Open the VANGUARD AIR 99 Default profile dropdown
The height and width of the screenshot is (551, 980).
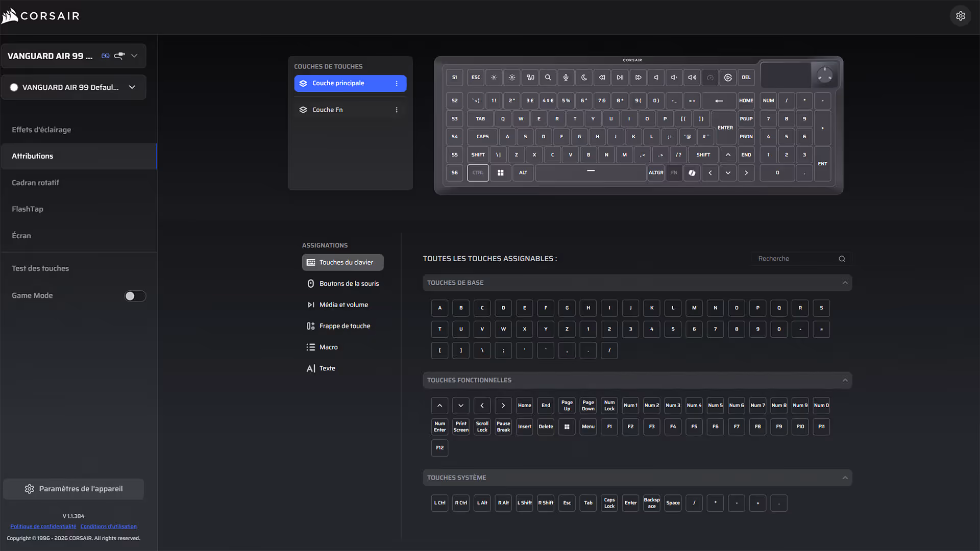pyautogui.click(x=73, y=87)
